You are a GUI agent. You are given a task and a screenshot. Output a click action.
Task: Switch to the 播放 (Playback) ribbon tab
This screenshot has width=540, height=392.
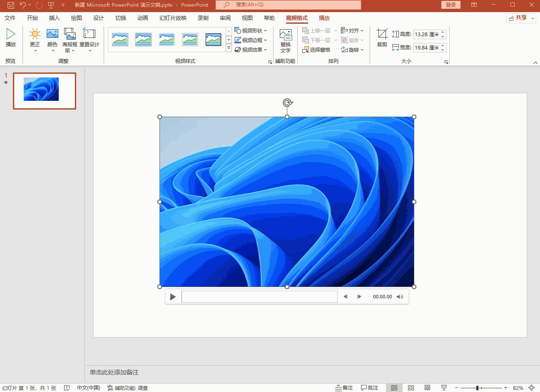click(324, 18)
